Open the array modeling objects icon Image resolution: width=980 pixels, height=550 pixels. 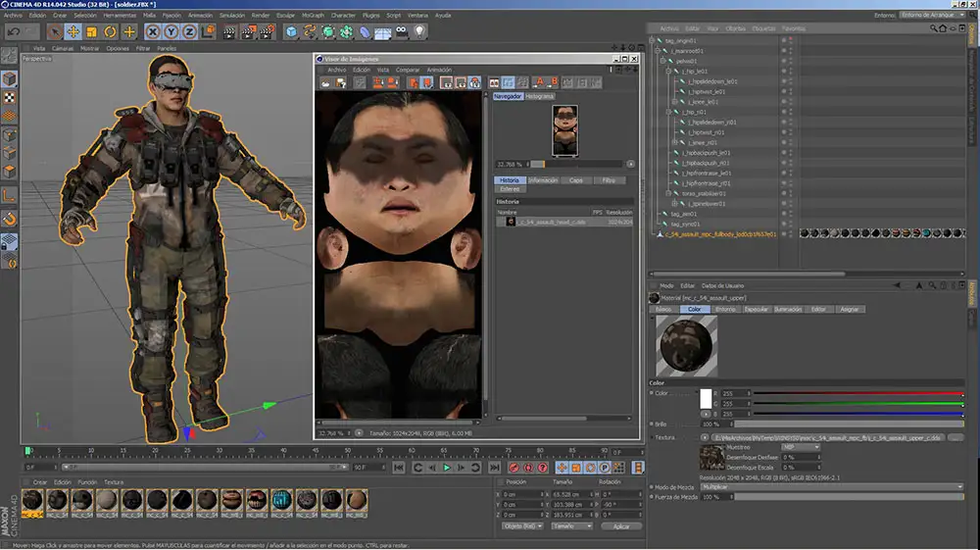click(346, 31)
